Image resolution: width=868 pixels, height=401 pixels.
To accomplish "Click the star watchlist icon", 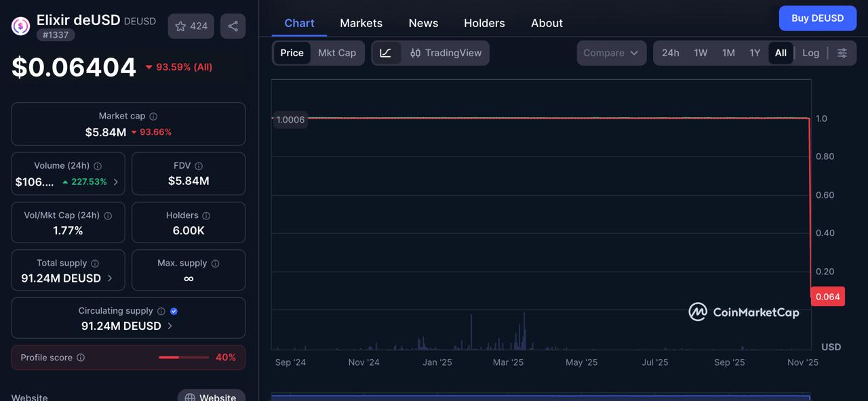I will point(180,26).
